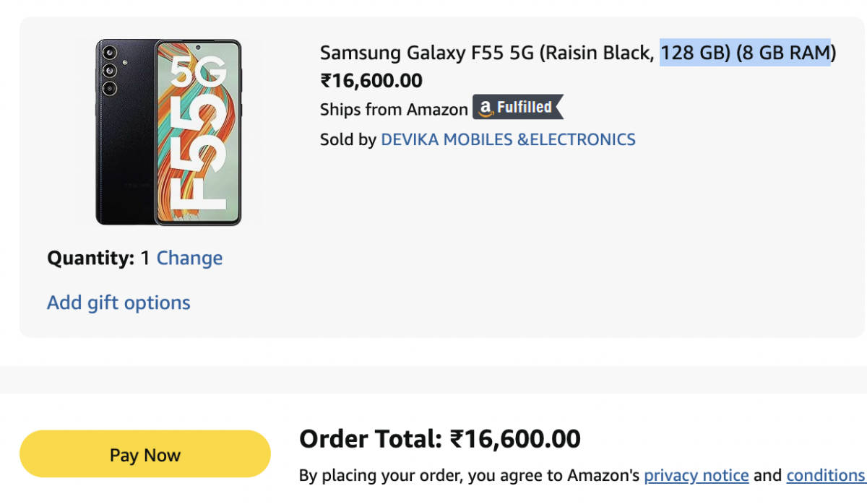Add gift options to order
The width and height of the screenshot is (867, 504).
(118, 303)
